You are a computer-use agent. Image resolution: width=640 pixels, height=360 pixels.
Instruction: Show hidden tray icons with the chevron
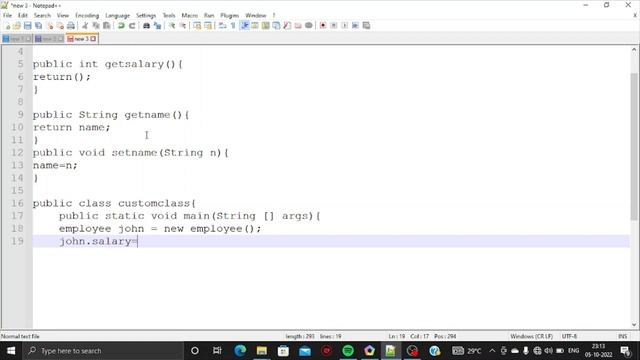[492, 351]
